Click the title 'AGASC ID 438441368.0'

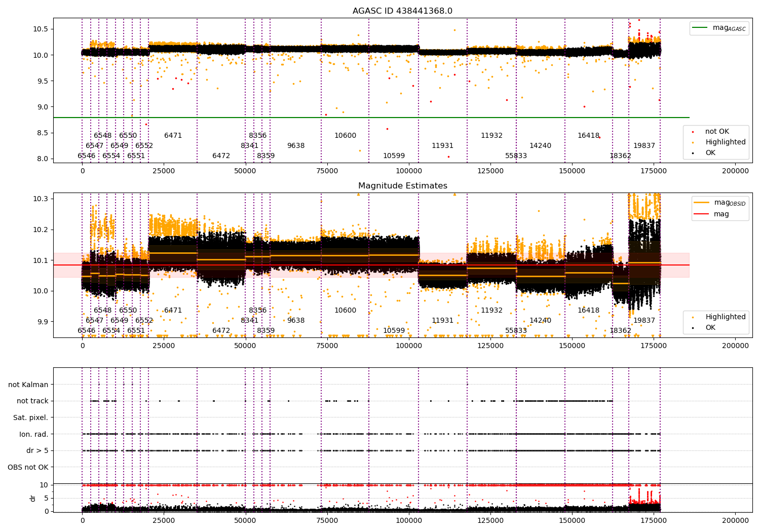coord(403,11)
